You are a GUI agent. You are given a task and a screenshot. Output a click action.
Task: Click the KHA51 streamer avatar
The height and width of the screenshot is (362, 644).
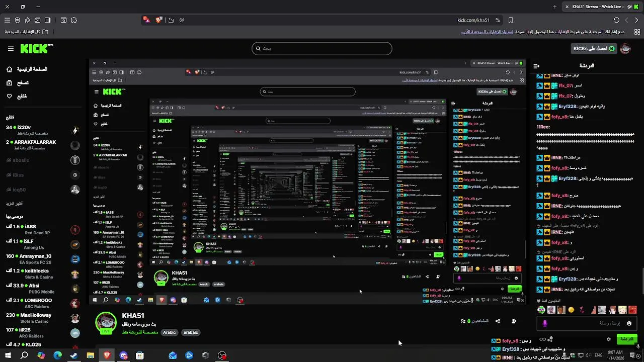(x=106, y=323)
